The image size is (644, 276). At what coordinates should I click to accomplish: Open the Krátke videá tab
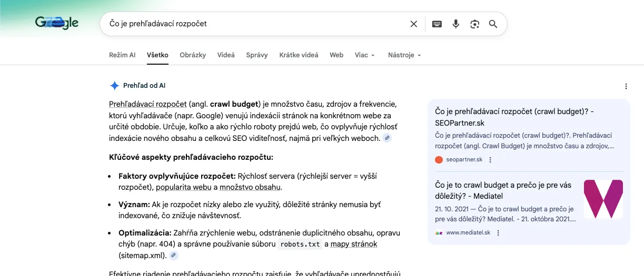tap(299, 55)
